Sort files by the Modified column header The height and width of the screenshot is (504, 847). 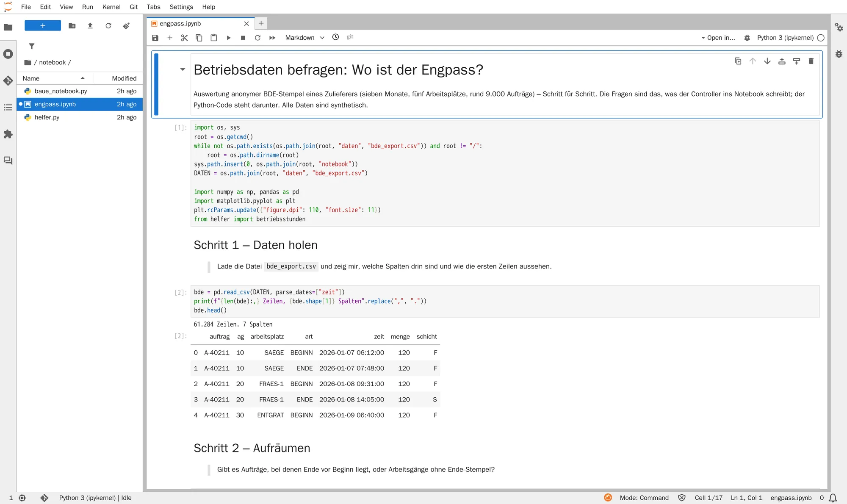coord(118,78)
